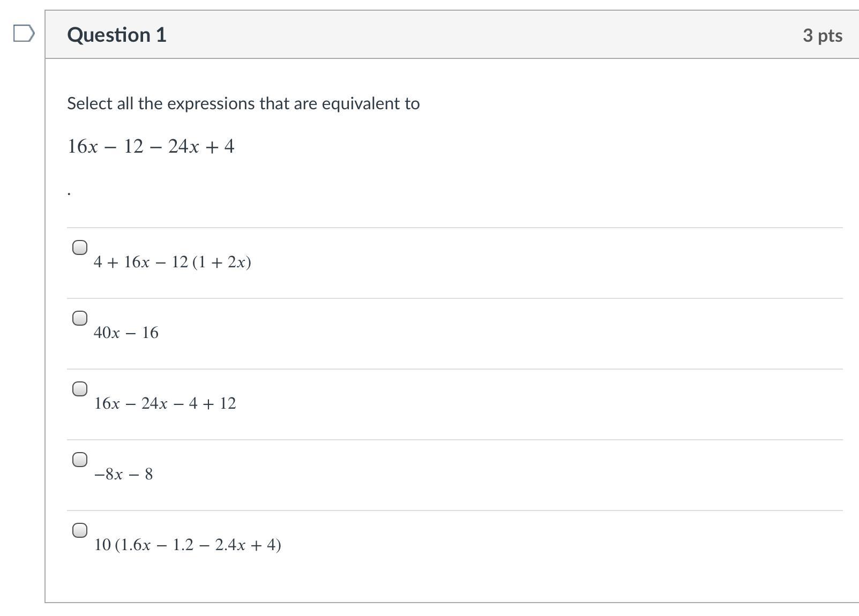Check the box for 4 + 16x − 12(1 + 2x)

pyautogui.click(x=80, y=247)
